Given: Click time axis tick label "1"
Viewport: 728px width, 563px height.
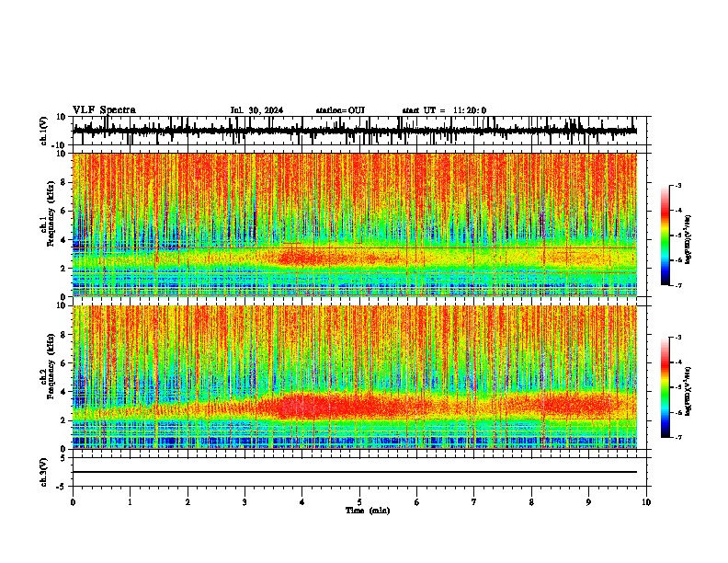Looking at the screenshot, I should [130, 502].
